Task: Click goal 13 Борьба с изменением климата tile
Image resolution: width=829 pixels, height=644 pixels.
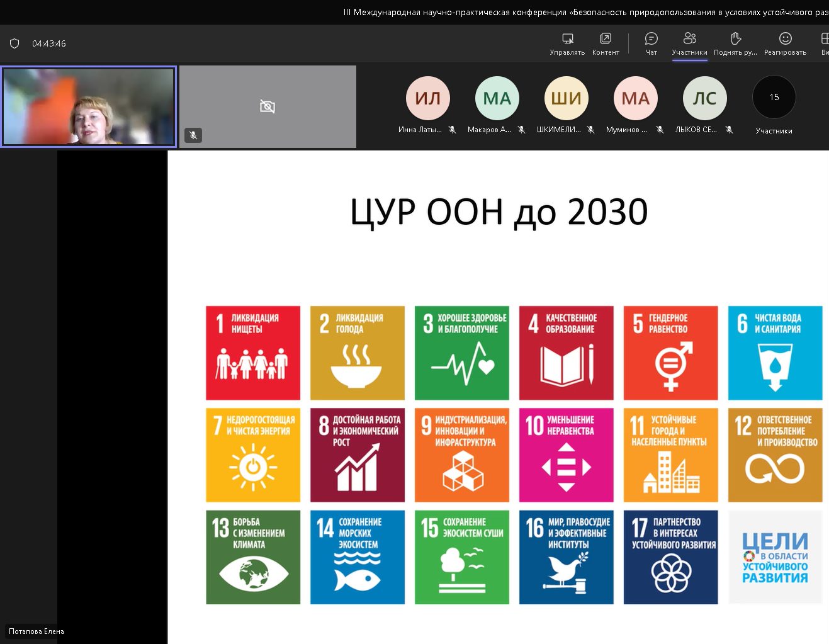Action: [253, 557]
